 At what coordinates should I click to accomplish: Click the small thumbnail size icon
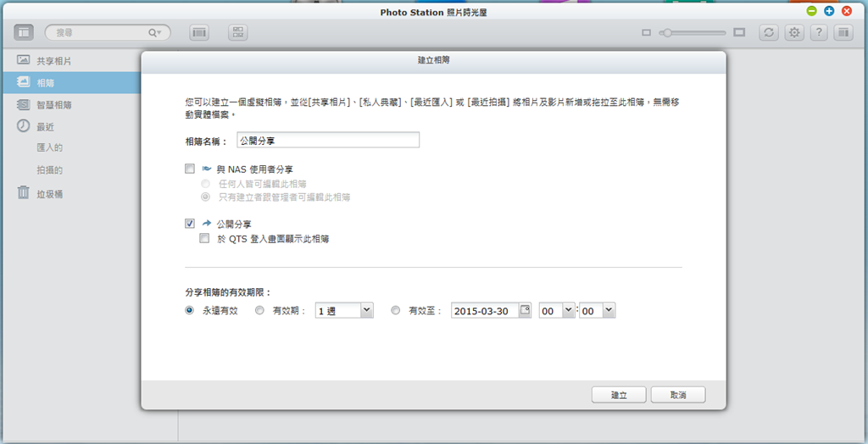[646, 33]
